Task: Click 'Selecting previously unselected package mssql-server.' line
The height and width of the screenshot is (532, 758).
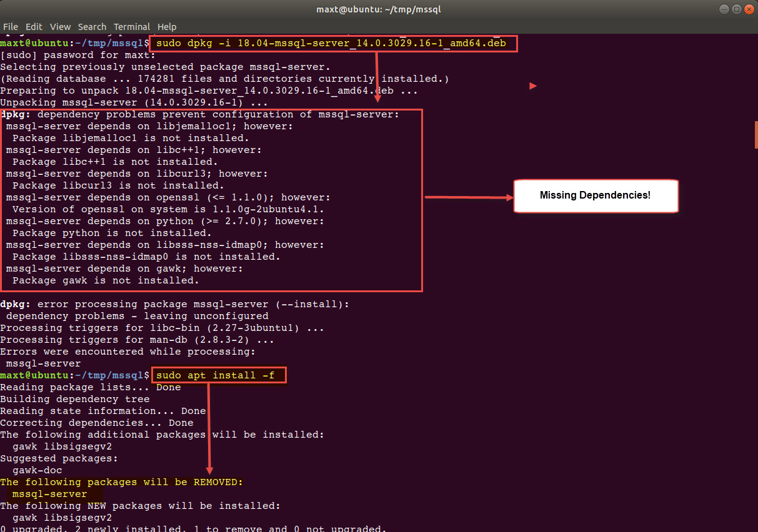Action: click(166, 67)
